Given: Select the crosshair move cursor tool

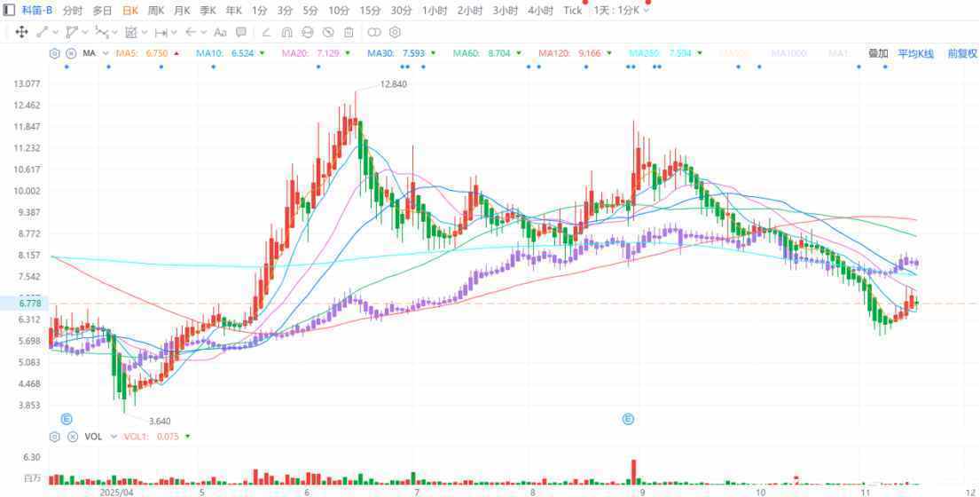Looking at the screenshot, I should (x=21, y=32).
